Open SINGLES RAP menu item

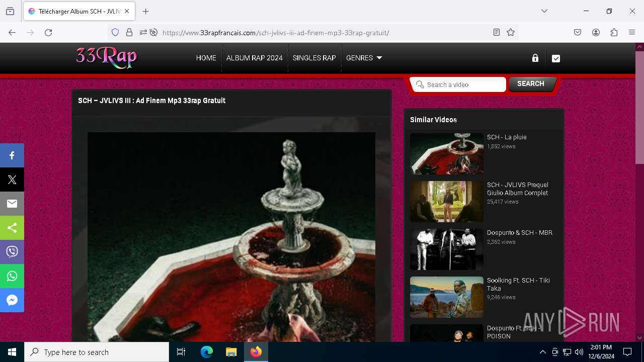[314, 58]
